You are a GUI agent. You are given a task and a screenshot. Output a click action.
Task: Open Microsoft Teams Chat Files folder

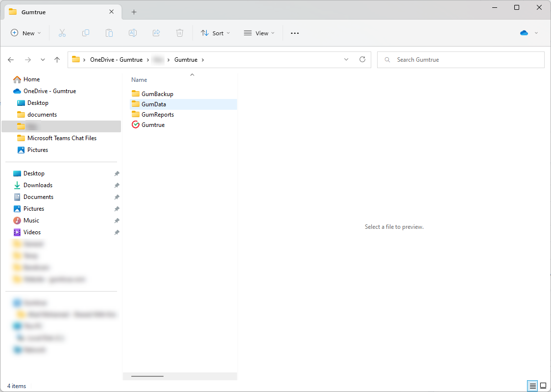click(x=57, y=138)
